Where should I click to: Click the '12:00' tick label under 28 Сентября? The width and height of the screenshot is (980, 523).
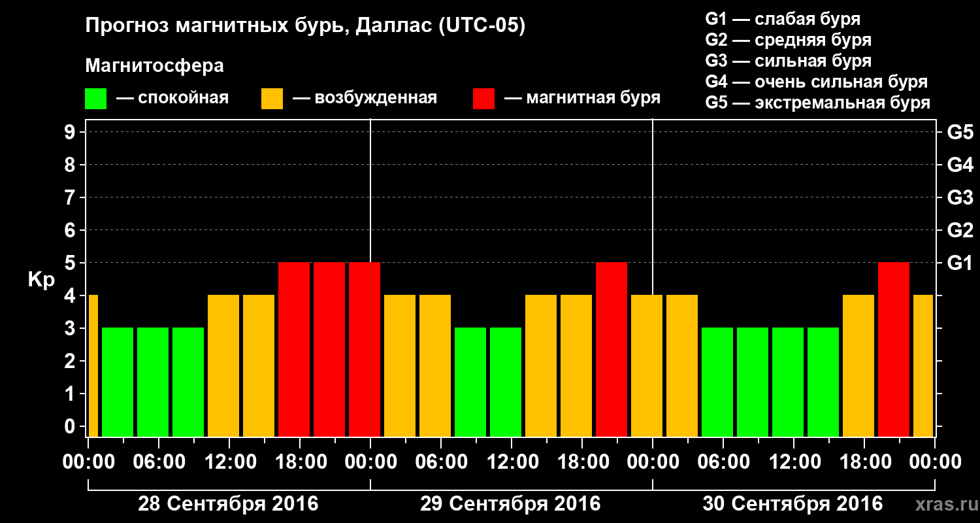(229, 462)
